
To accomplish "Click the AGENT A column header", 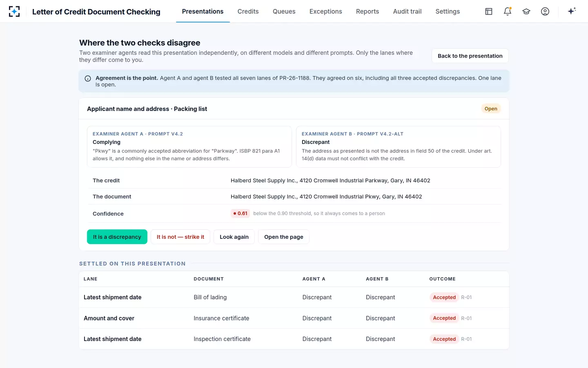I will click(314, 279).
